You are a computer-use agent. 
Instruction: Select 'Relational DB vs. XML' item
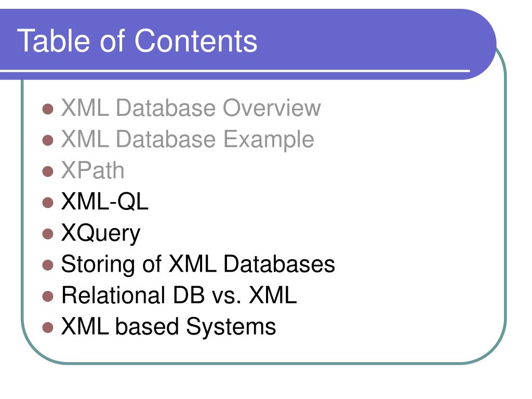click(179, 295)
